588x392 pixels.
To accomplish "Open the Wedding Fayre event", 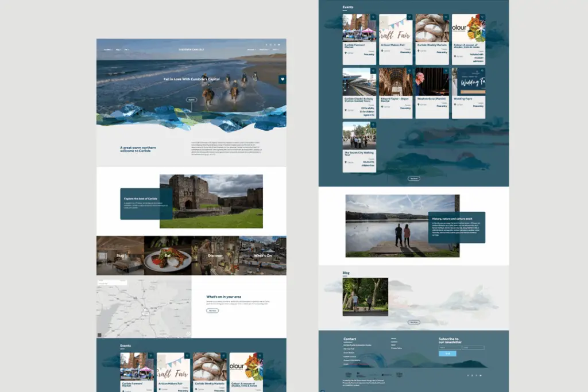I will [x=469, y=94].
